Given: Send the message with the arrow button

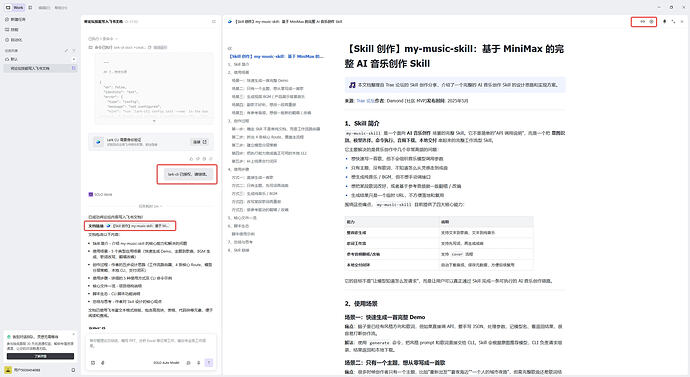Looking at the screenshot, I should 209,362.
